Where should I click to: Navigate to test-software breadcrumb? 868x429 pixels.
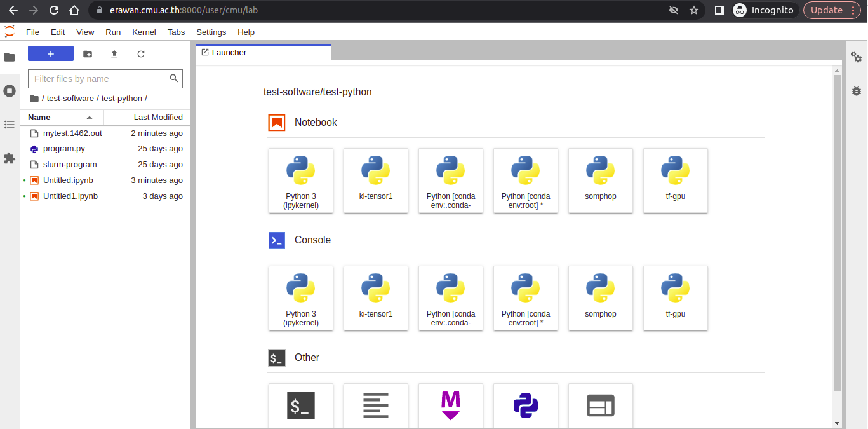click(70, 99)
